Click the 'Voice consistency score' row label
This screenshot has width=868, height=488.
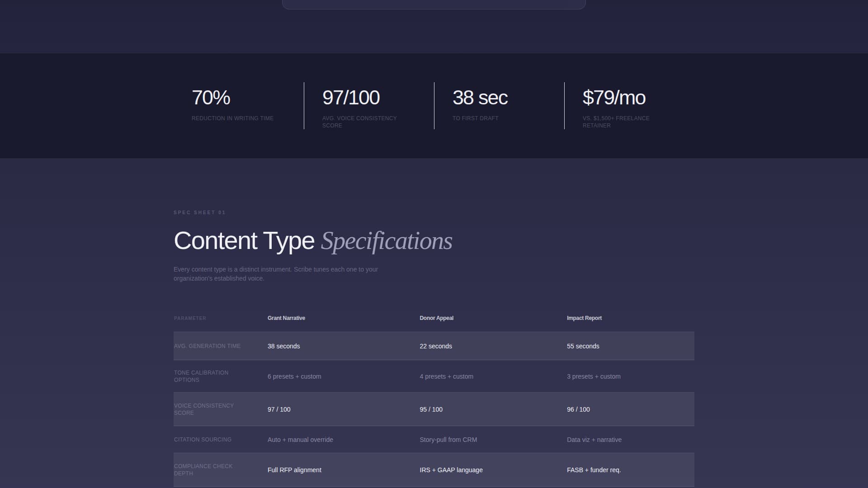[x=204, y=409]
